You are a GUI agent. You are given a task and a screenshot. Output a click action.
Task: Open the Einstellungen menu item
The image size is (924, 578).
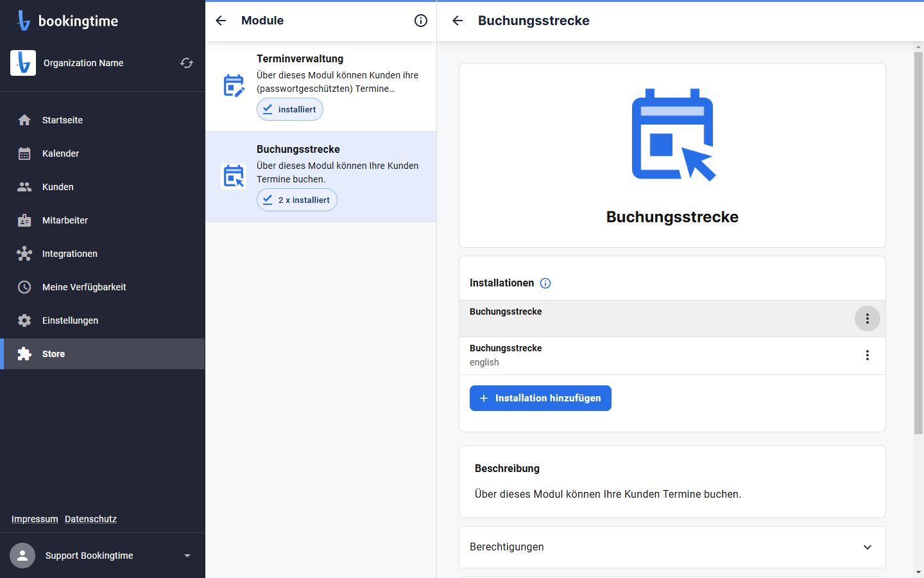pyautogui.click(x=103, y=320)
